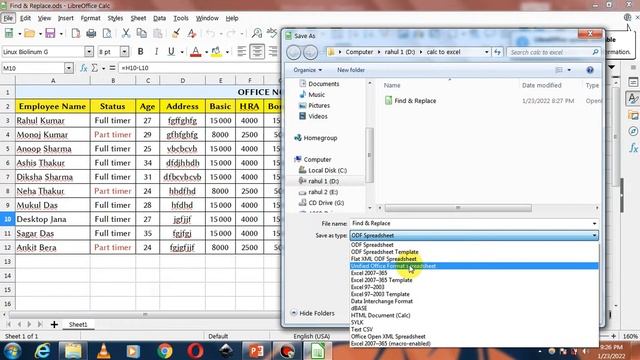Click the Cut scissors icon
The image size is (640, 360).
point(126,33)
